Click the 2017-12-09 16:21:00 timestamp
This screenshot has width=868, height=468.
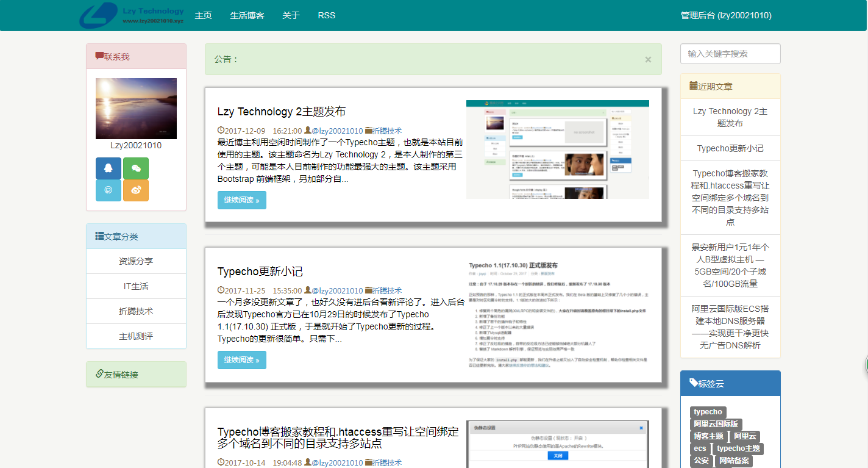pos(263,131)
